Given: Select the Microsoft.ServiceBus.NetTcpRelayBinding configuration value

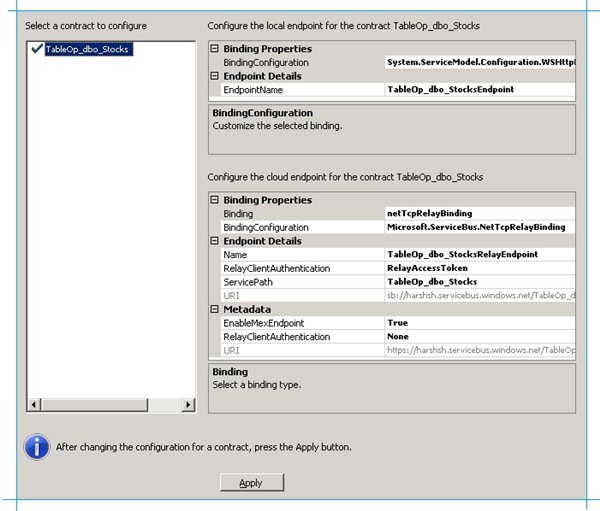Looking at the screenshot, I should pyautogui.click(x=475, y=227).
